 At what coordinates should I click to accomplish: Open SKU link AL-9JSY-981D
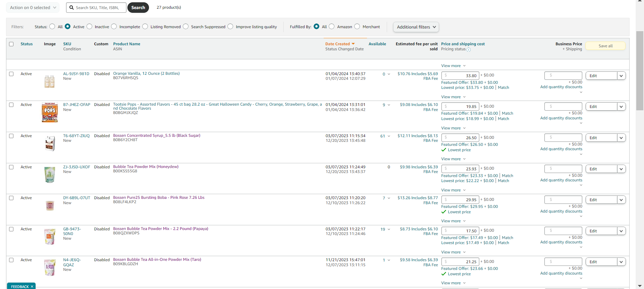click(x=76, y=74)
